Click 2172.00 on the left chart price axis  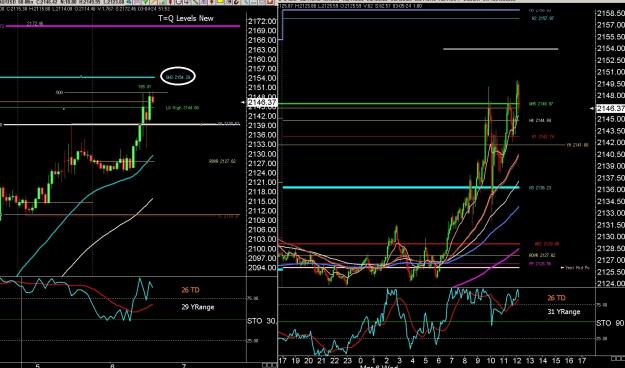point(262,21)
